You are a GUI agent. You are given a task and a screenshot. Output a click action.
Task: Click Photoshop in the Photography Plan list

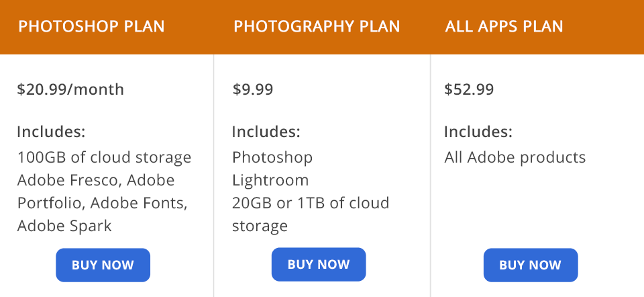click(272, 157)
